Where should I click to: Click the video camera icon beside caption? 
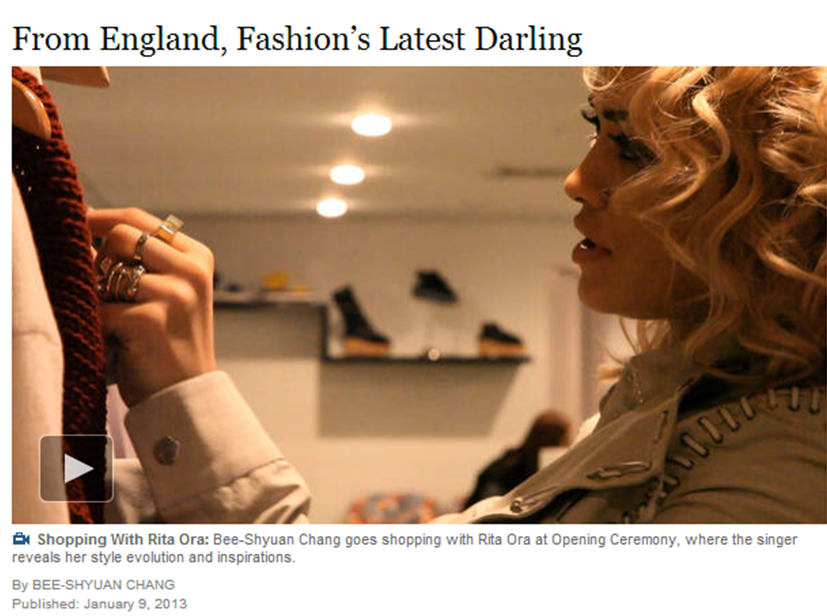(21, 539)
